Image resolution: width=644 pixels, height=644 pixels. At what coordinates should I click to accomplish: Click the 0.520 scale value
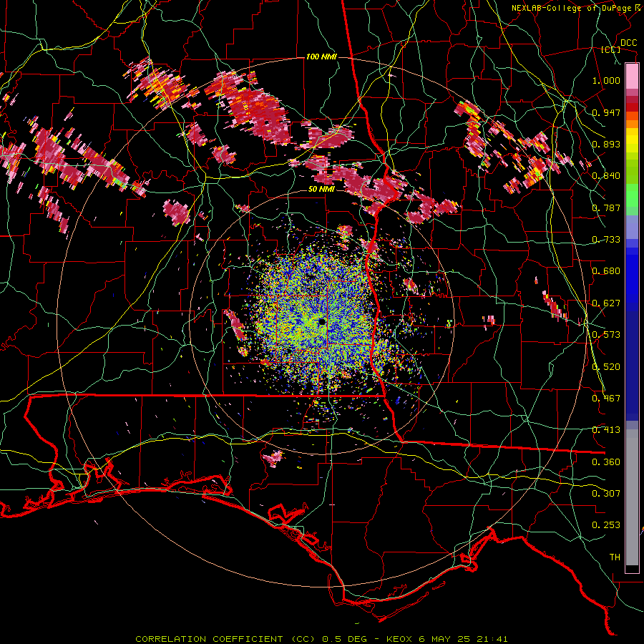[606, 367]
